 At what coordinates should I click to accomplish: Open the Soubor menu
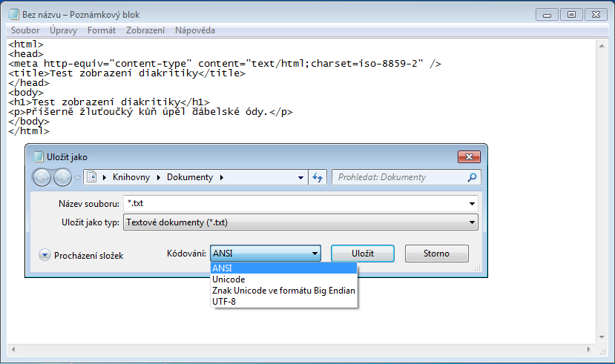(25, 30)
